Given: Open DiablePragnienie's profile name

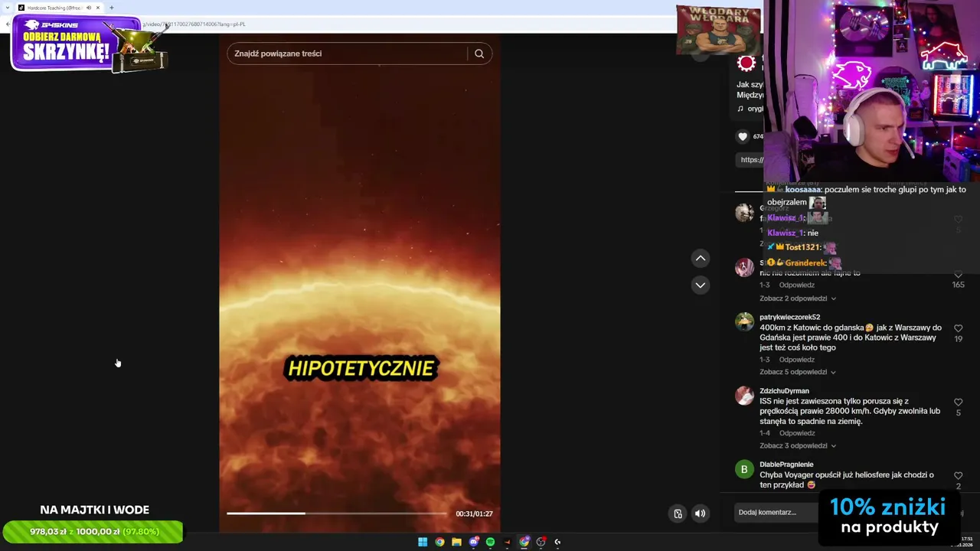Looking at the screenshot, I should [786, 465].
